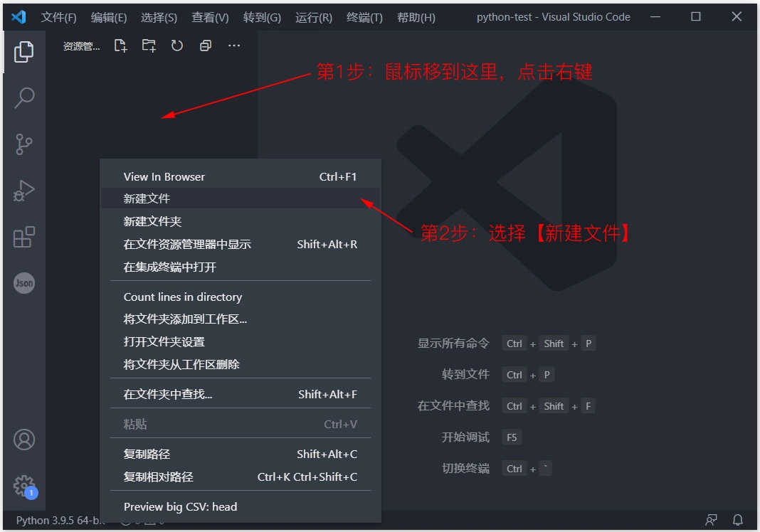Click the New File icon in Explorer toolbar

[x=120, y=46]
